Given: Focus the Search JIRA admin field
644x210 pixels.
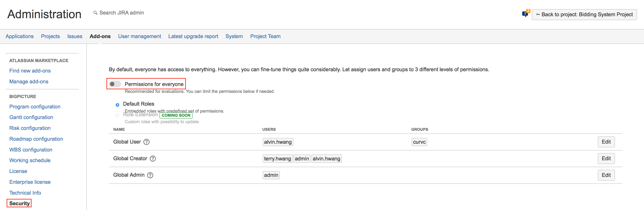Looking at the screenshot, I should (x=122, y=13).
